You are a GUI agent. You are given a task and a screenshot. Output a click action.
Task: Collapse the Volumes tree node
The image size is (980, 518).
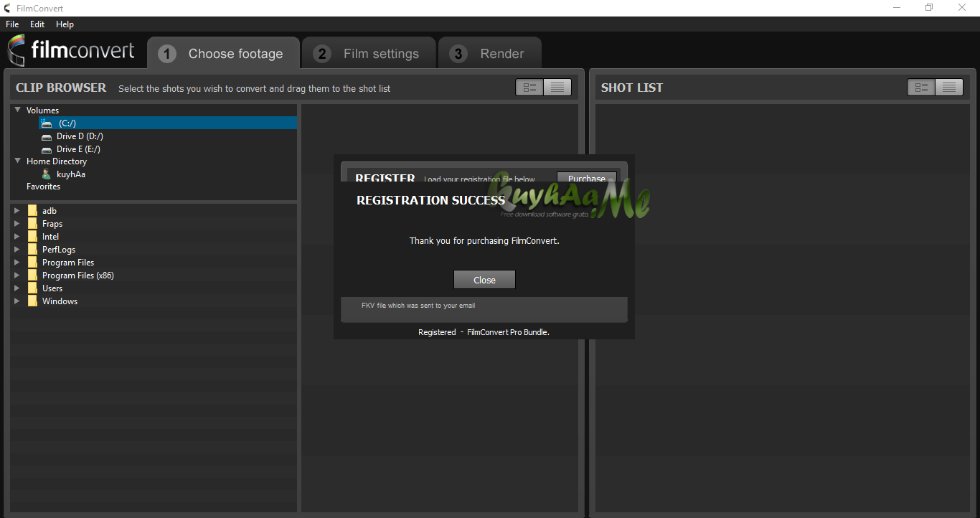tap(17, 110)
